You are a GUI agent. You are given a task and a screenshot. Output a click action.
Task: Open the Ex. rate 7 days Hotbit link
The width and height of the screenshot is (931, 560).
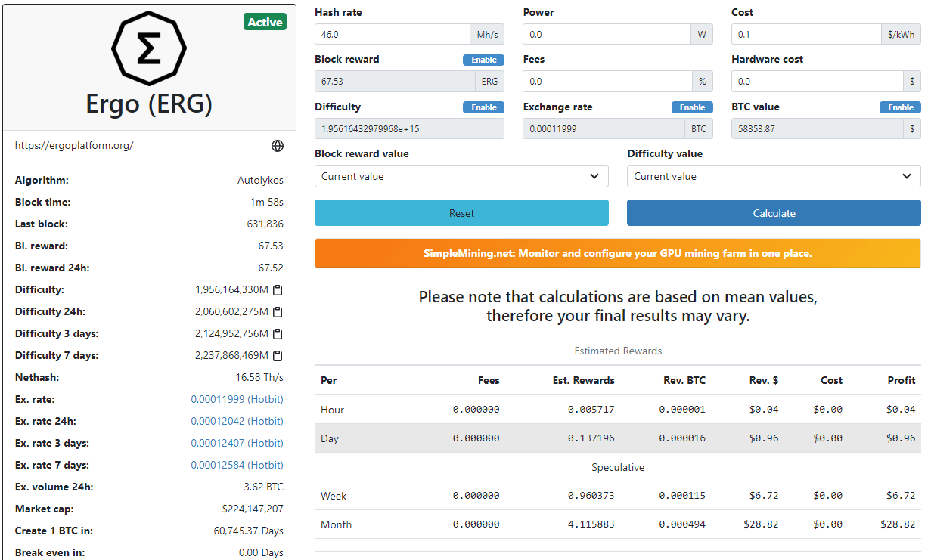237,465
